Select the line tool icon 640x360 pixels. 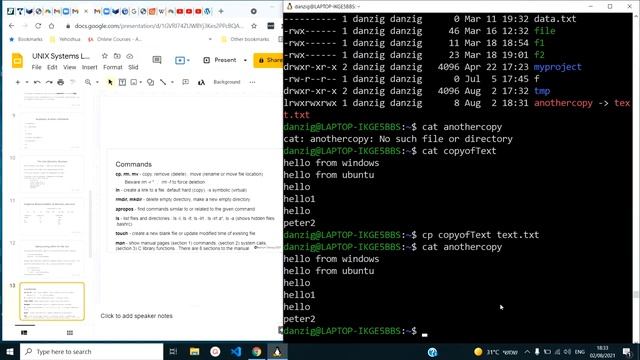[x=163, y=82]
